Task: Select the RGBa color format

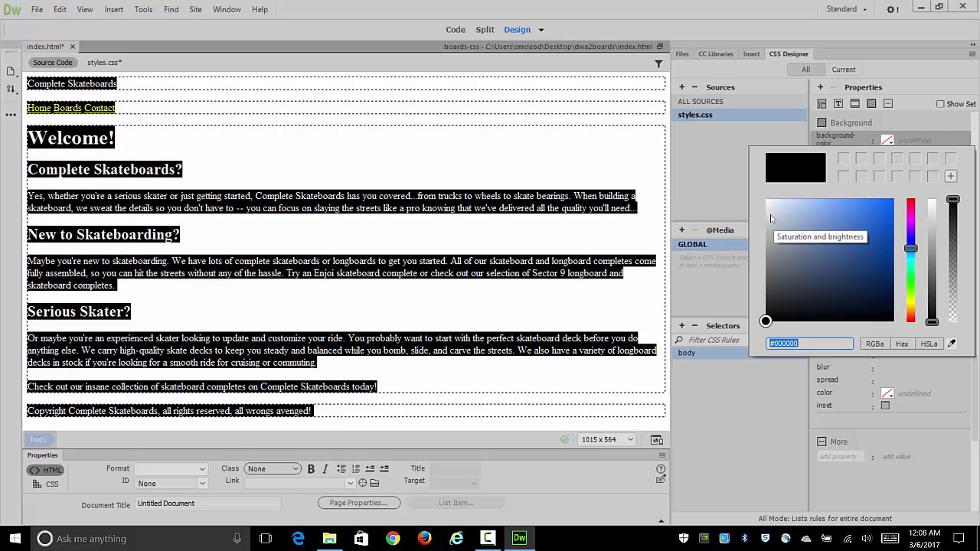Action: [x=874, y=344]
